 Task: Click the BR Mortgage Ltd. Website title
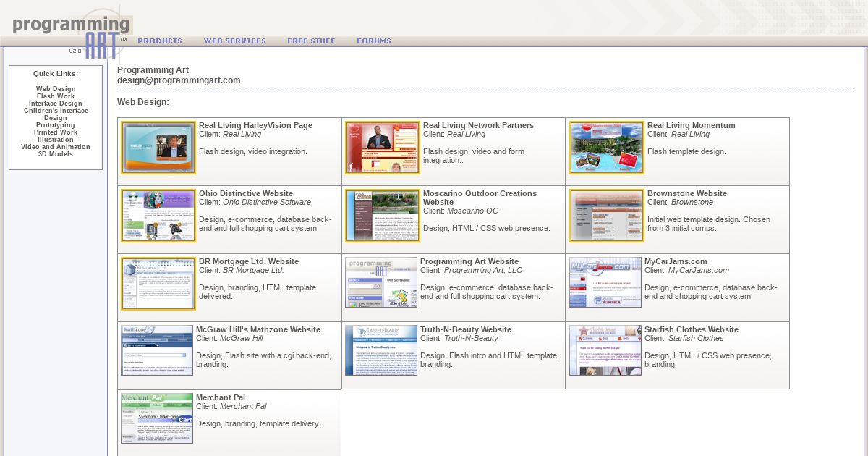click(x=249, y=261)
